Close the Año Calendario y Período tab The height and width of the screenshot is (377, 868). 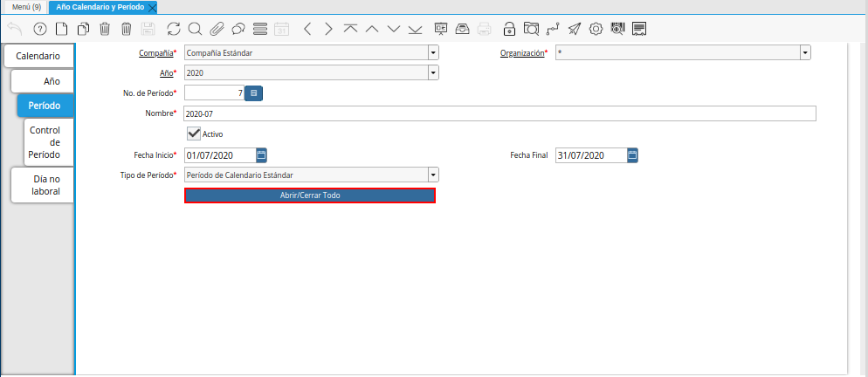click(x=153, y=8)
